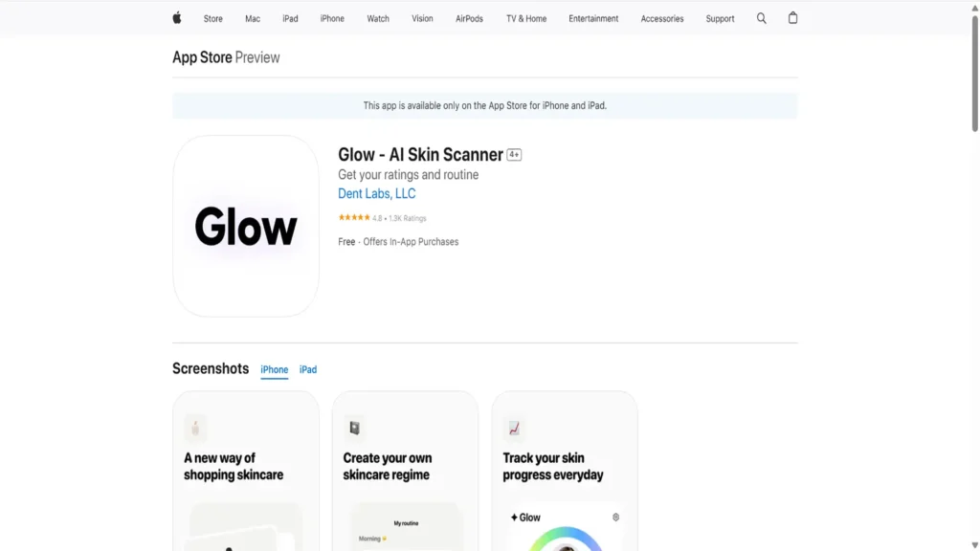Open 'Track your skin progress everyday' screenshot
Image resolution: width=980 pixels, height=551 pixels.
point(565,471)
